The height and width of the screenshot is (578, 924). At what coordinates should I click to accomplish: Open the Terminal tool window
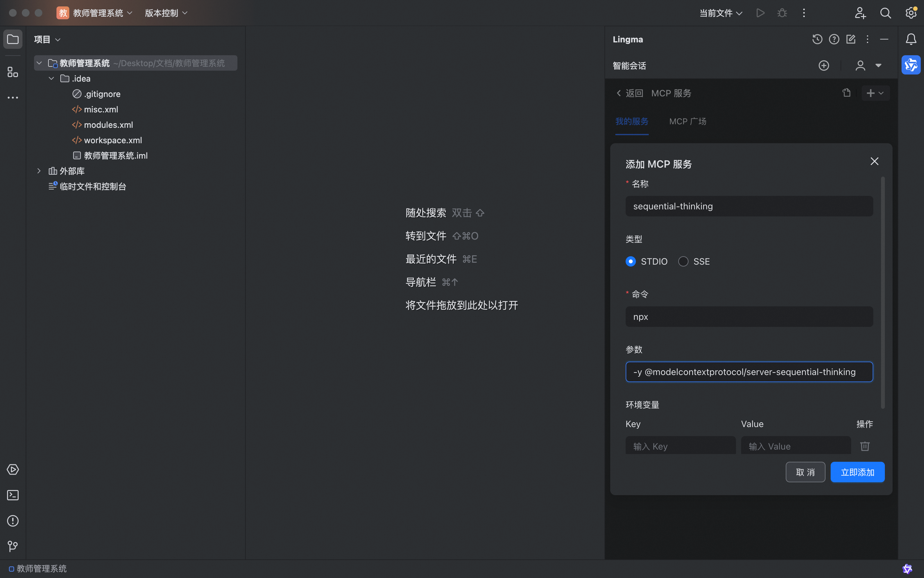13,495
